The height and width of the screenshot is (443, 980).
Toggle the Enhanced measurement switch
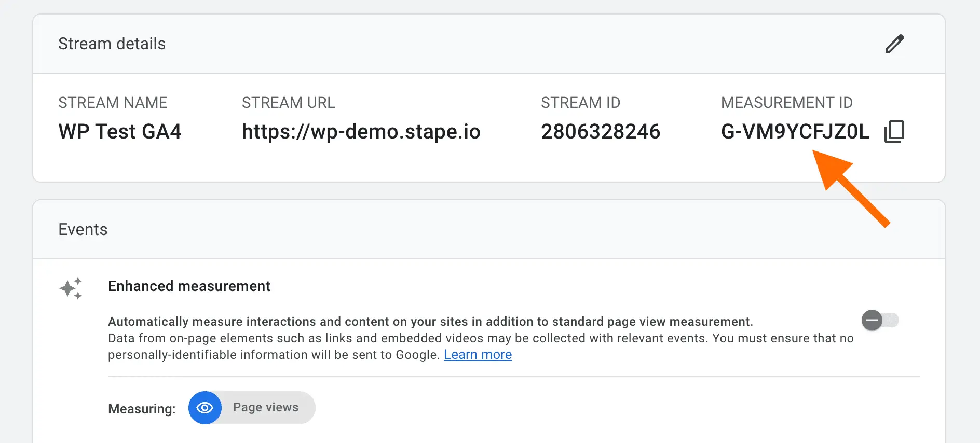tap(880, 320)
